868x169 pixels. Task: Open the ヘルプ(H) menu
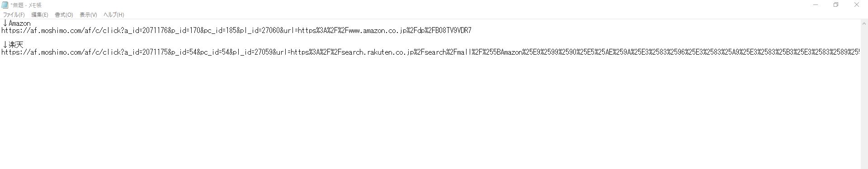(114, 15)
